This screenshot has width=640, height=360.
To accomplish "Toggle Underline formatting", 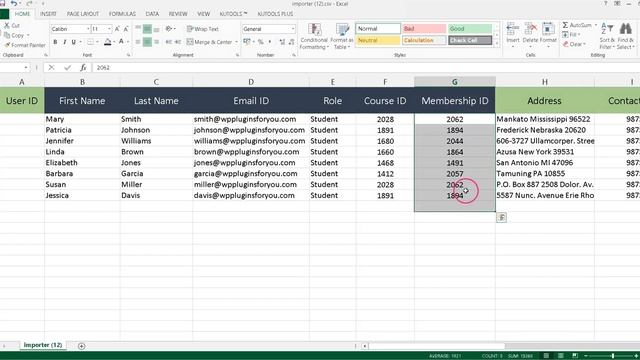I will (x=73, y=42).
